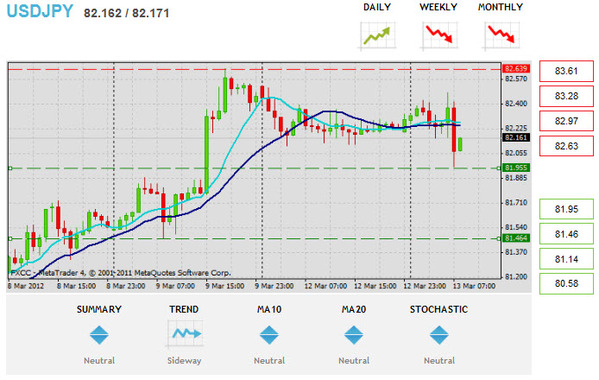Image resolution: width=599 pixels, height=380 pixels.
Task: Click the STOCHASTIC neutral diamond icon
Action: (439, 335)
